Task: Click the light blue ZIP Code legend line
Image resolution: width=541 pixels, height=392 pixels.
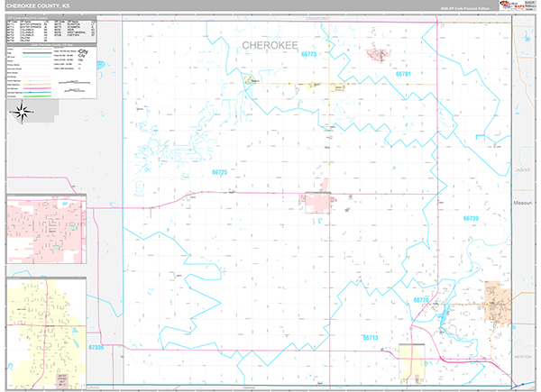Action: pos(37,58)
